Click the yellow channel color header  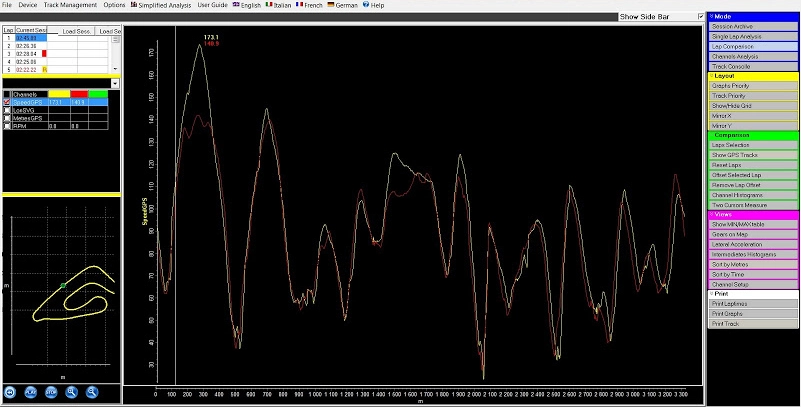point(58,94)
